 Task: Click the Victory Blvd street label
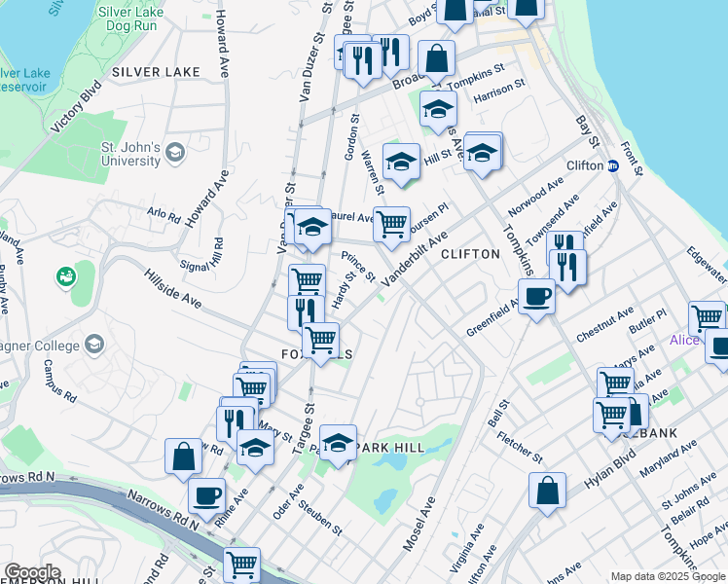coord(76,107)
